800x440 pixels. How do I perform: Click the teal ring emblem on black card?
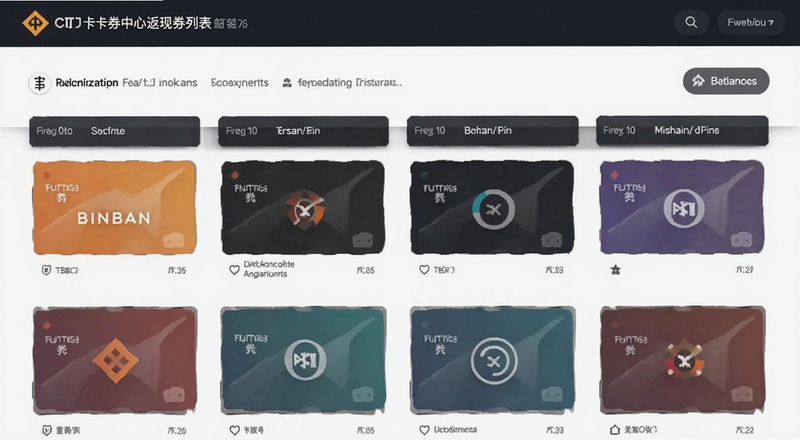click(x=493, y=209)
